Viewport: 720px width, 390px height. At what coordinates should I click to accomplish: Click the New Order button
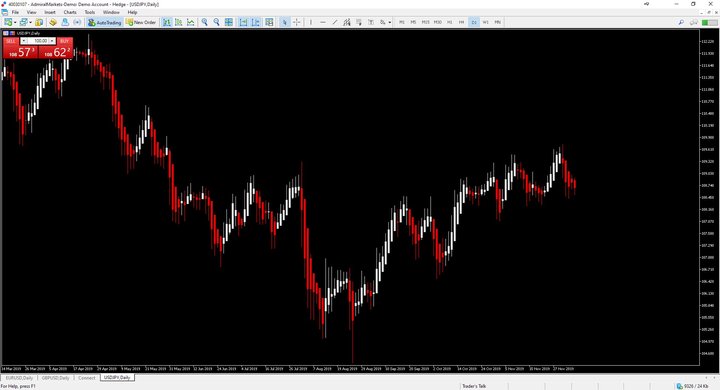coord(141,22)
